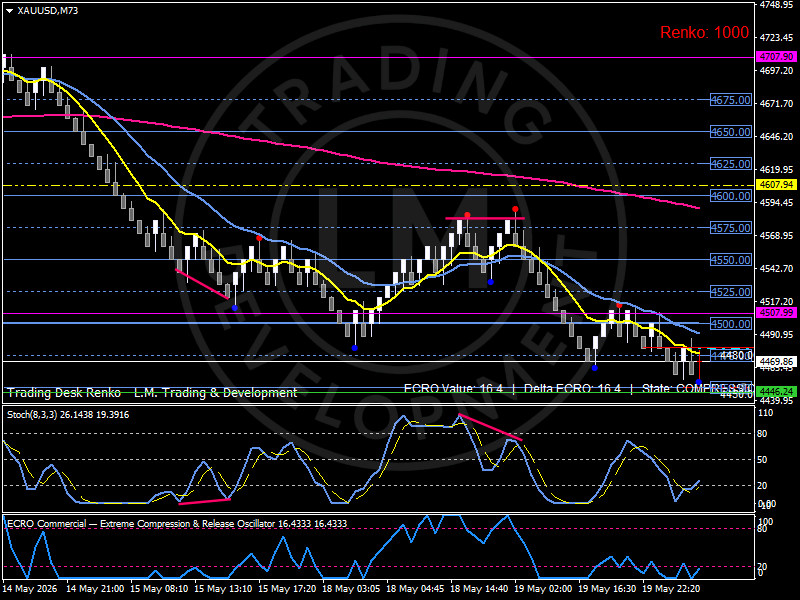Click the 4594.45 value on price scale

point(777,203)
